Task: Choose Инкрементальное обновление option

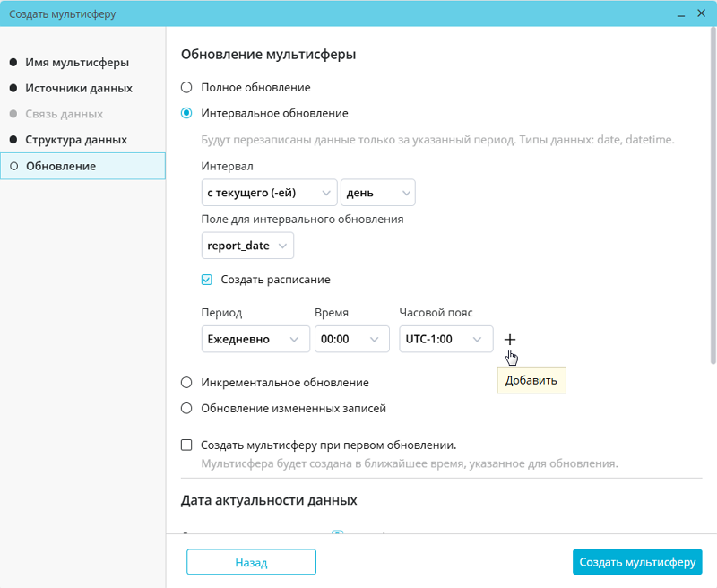Action: 186,383
